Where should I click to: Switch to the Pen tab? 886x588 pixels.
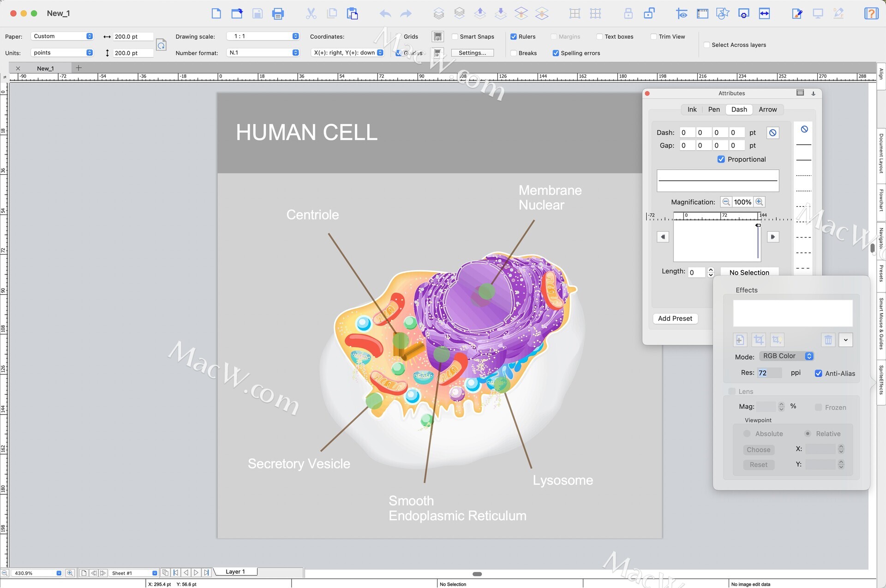[x=714, y=110]
